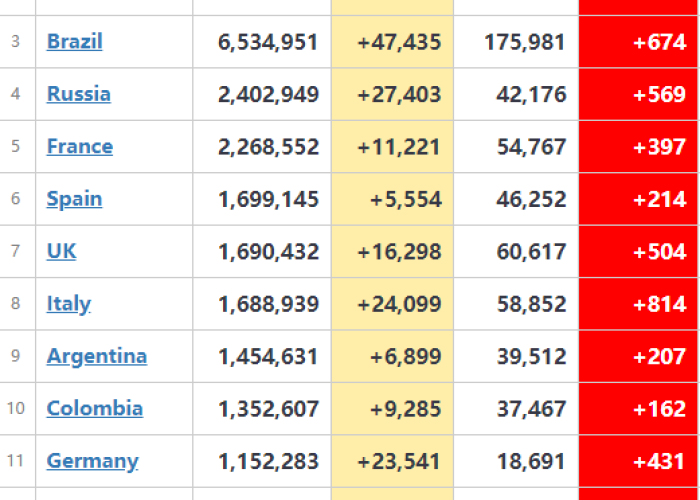Screen dimensions: 700x500
Task: Select Italy new deaths cell +814
Action: click(659, 304)
